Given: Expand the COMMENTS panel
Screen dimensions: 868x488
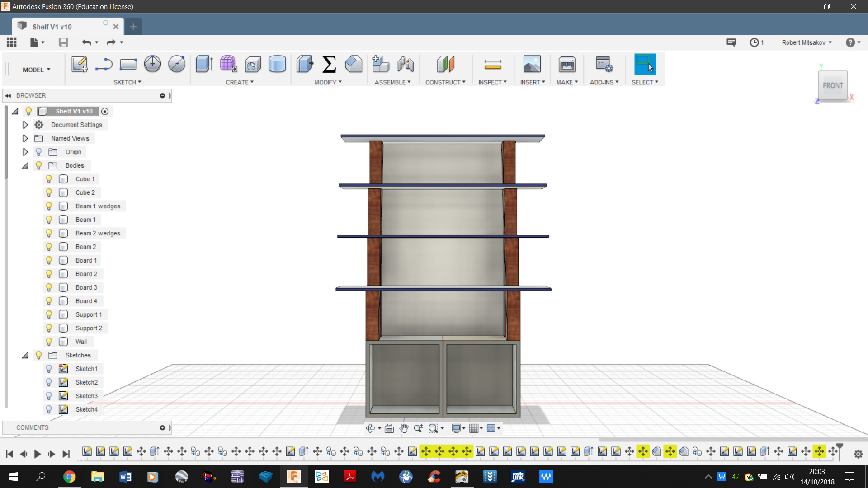Looking at the screenshot, I should coord(162,427).
